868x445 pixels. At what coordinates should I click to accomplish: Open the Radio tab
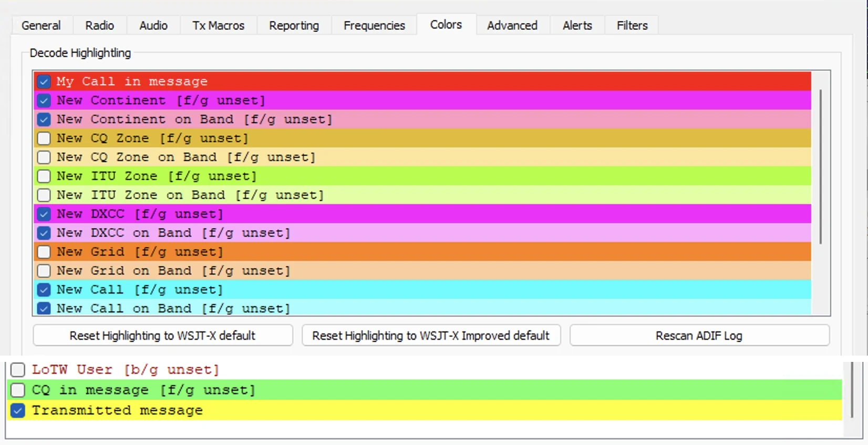[100, 25]
